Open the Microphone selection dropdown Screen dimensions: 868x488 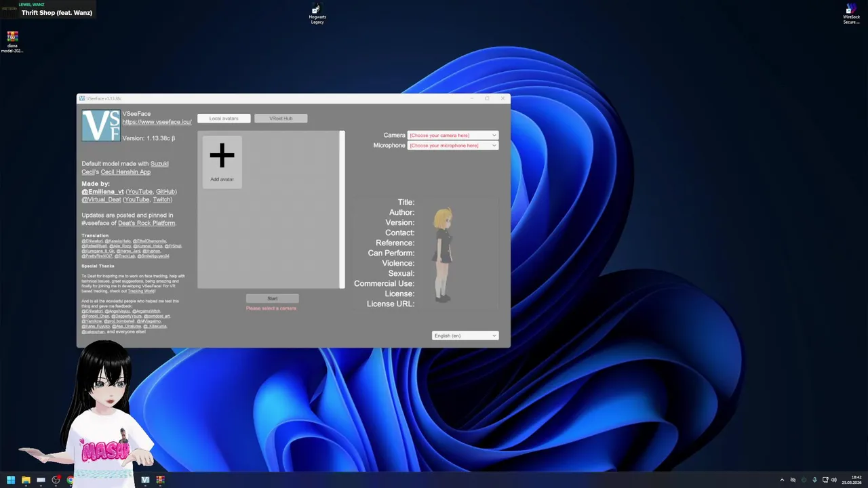click(x=453, y=146)
